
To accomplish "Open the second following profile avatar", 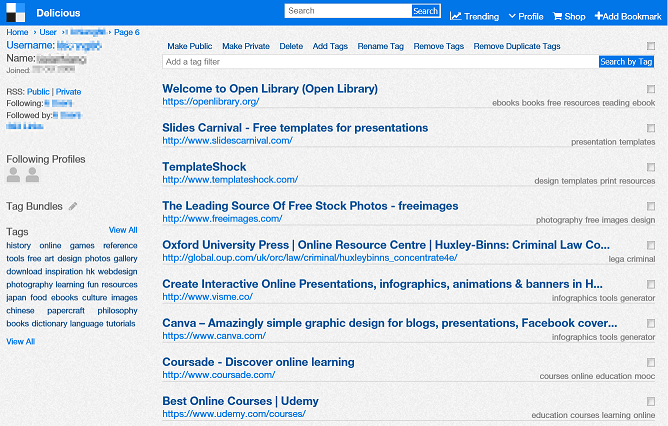I will coord(33,176).
